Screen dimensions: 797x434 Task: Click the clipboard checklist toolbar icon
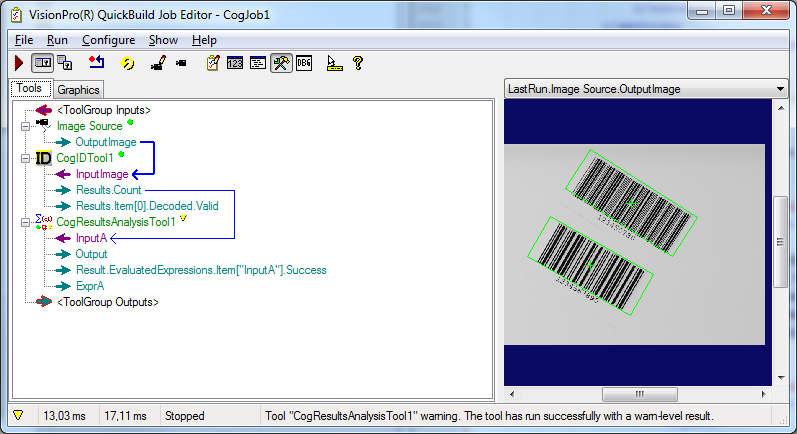(213, 63)
